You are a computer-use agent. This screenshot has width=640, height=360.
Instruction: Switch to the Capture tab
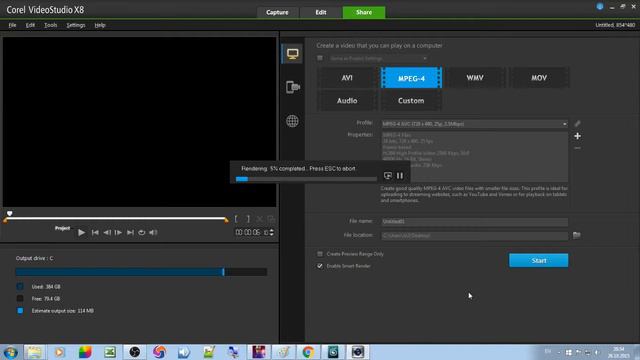277,12
